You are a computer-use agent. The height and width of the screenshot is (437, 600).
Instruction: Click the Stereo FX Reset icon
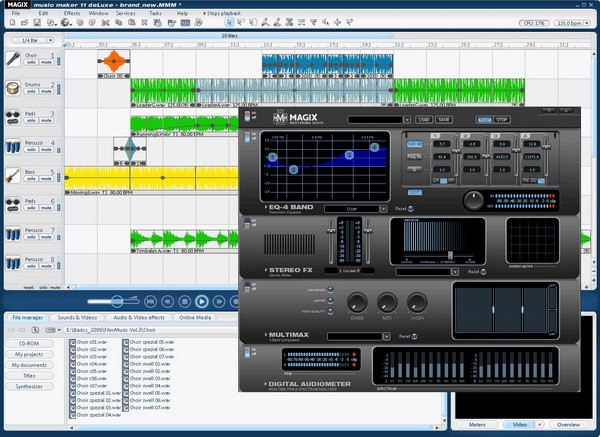tap(483, 271)
